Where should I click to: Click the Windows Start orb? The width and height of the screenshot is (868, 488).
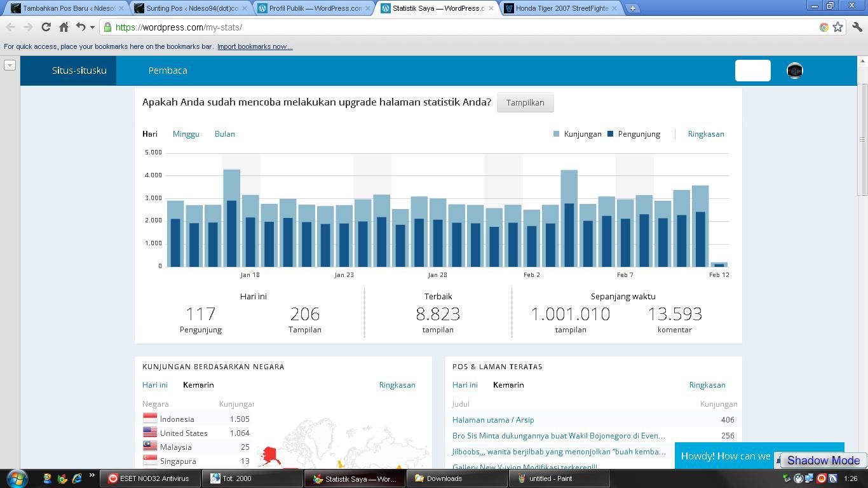16,478
